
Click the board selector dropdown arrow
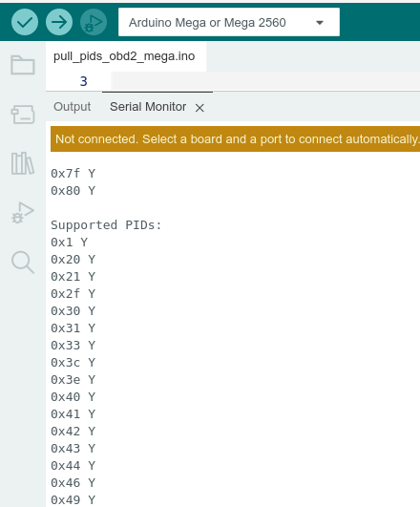tap(320, 23)
